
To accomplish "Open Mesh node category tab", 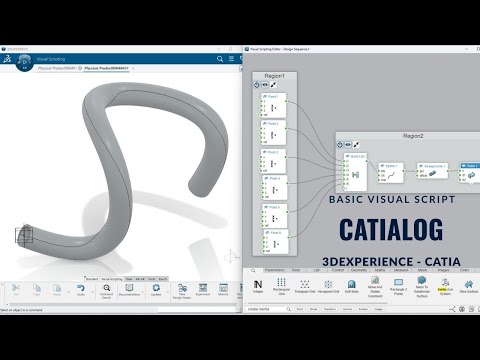I will click(x=422, y=270).
